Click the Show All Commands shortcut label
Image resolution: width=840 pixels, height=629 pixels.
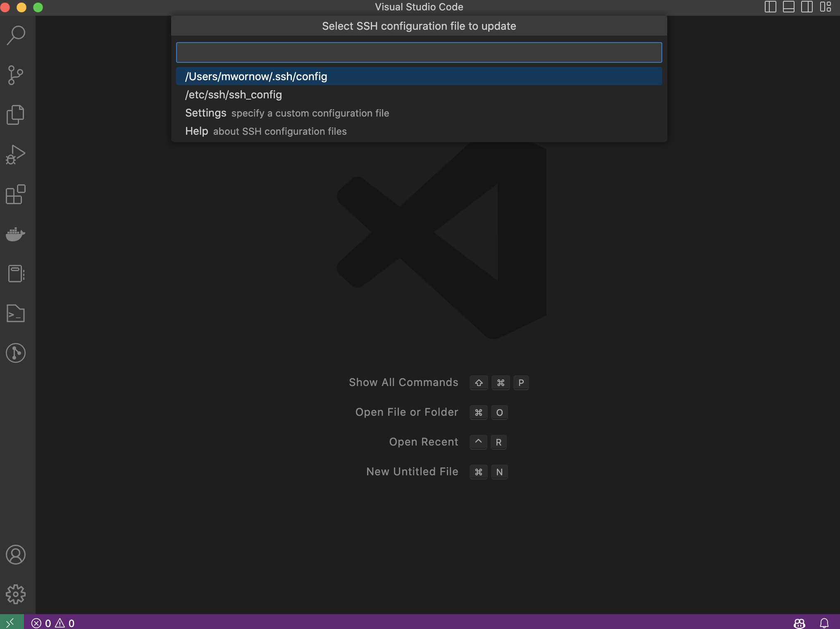403,382
